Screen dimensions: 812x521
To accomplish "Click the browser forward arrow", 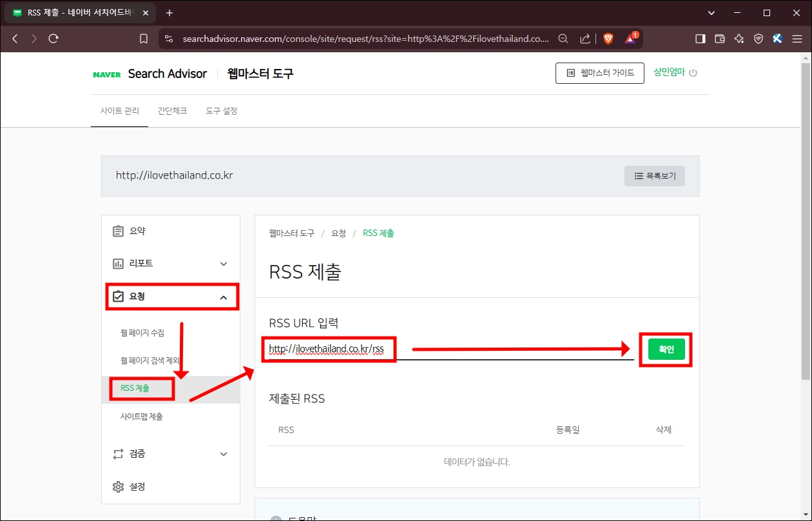I will pyautogui.click(x=34, y=39).
